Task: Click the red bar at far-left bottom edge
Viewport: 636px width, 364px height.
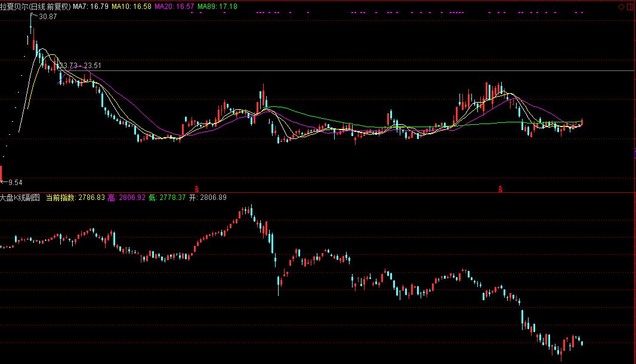Action: pos(1,172)
